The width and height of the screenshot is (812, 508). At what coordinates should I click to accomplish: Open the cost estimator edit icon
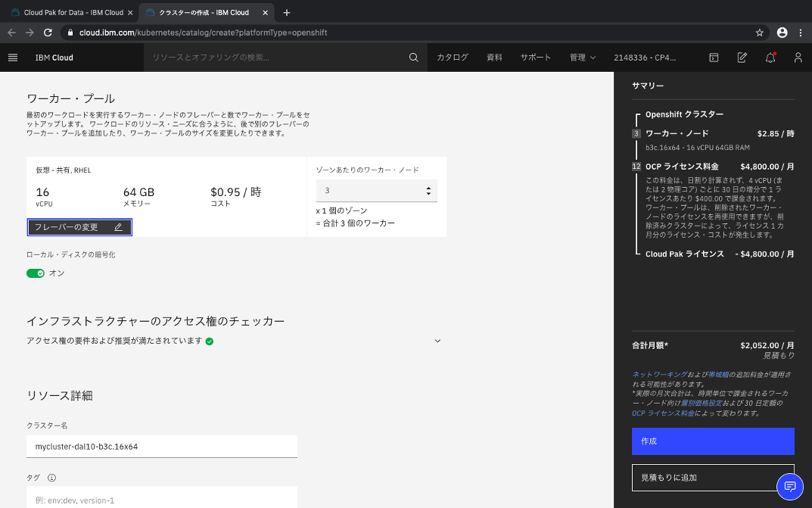click(742, 58)
